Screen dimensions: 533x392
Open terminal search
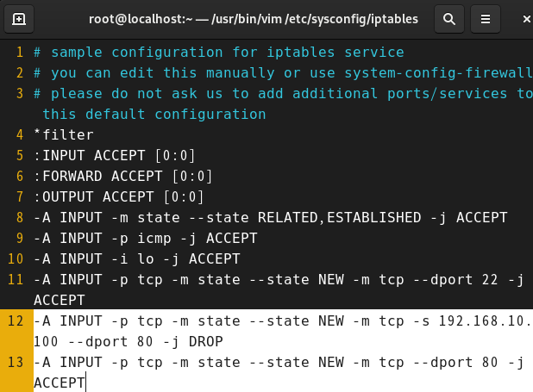[x=449, y=19]
